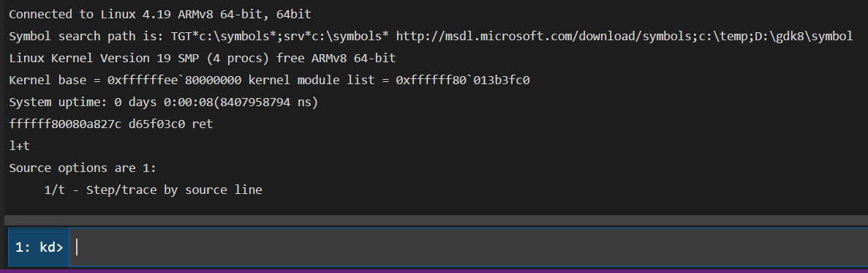868x273 pixels.
Task: Click the "ret" instruction mnemonic
Action: (203, 125)
